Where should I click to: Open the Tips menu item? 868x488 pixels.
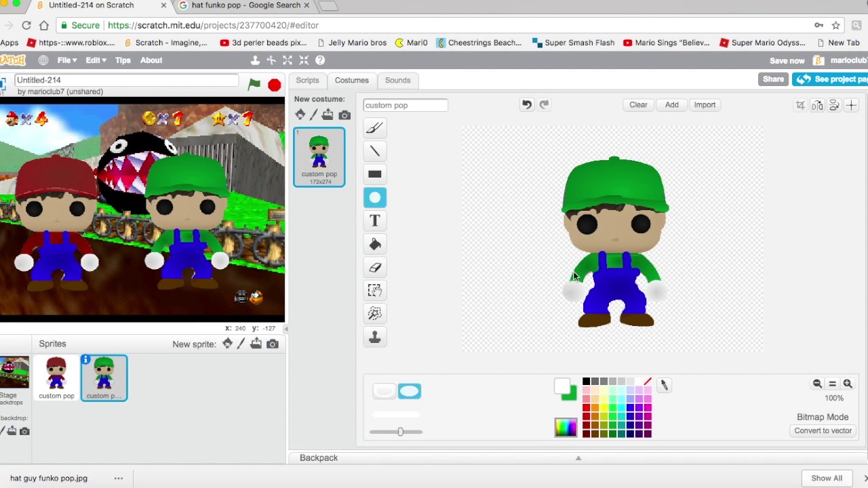pos(123,60)
